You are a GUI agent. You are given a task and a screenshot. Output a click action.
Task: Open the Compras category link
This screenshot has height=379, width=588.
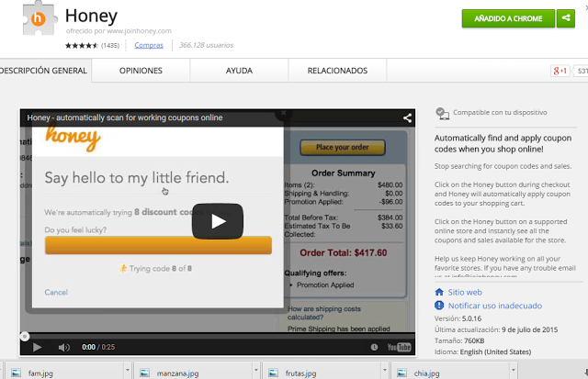point(149,45)
